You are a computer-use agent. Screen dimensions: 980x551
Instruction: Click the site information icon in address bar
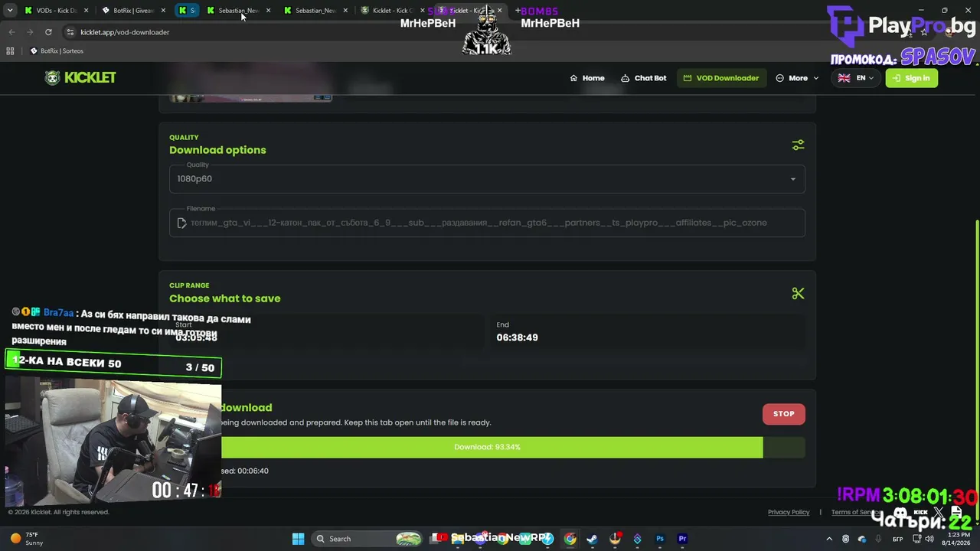70,32
